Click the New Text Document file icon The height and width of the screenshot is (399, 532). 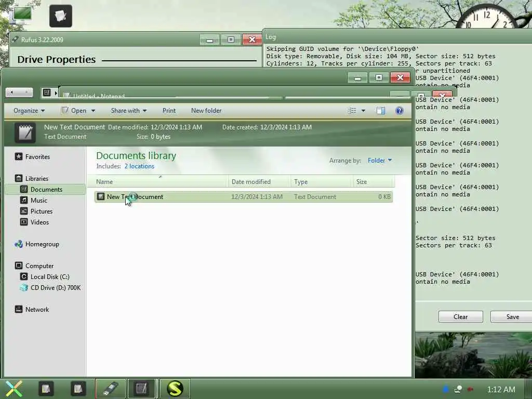(101, 196)
